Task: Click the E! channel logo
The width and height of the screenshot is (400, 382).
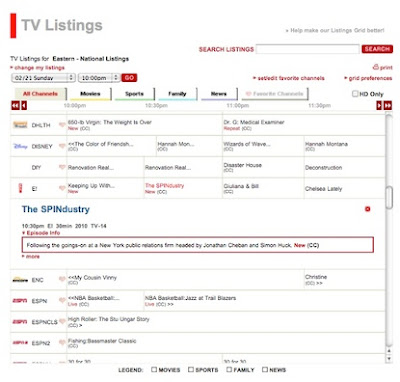Action: pos(20,188)
